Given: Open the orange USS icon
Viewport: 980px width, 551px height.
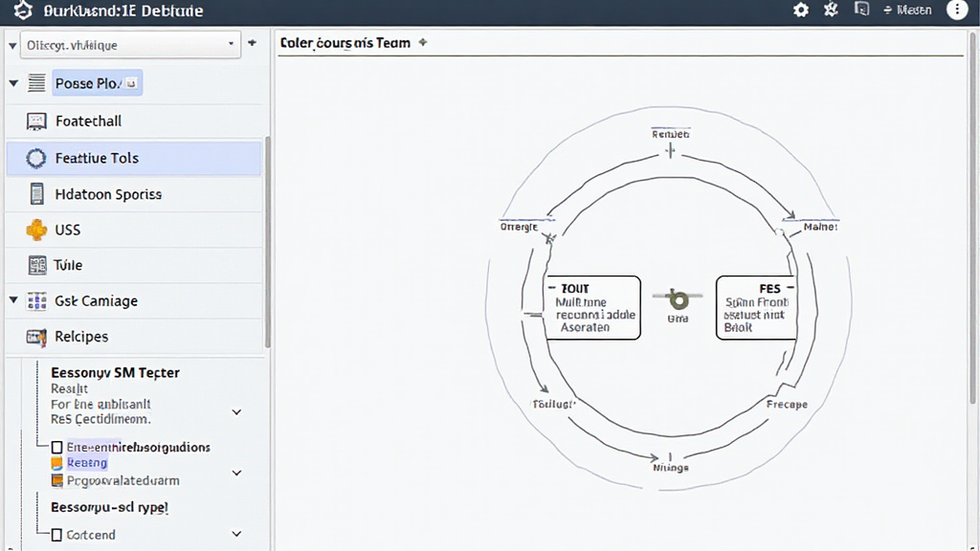Looking at the screenshot, I should 37,230.
